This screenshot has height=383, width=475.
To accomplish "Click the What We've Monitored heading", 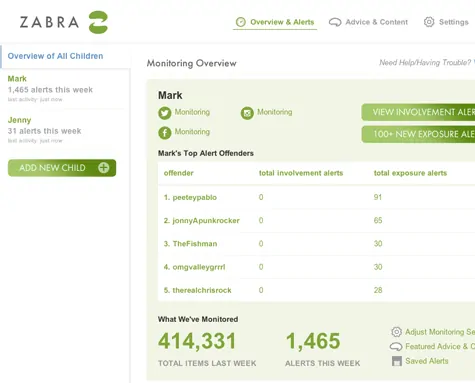I will click(x=198, y=319).
